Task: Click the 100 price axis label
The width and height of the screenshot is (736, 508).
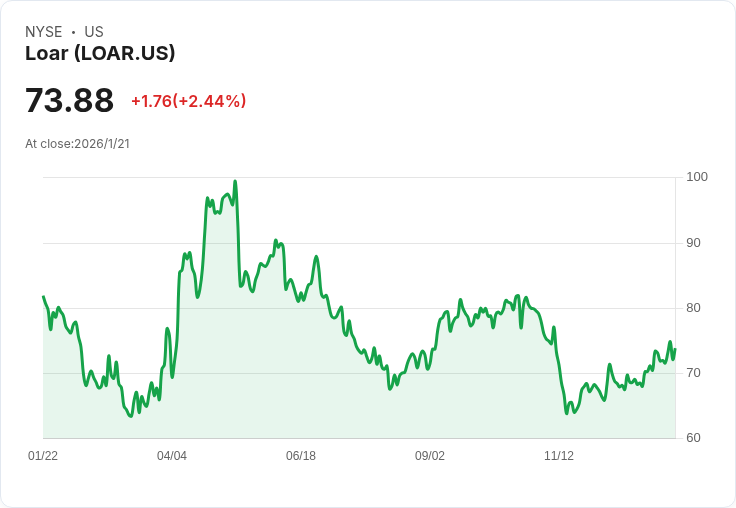Action: point(697,177)
